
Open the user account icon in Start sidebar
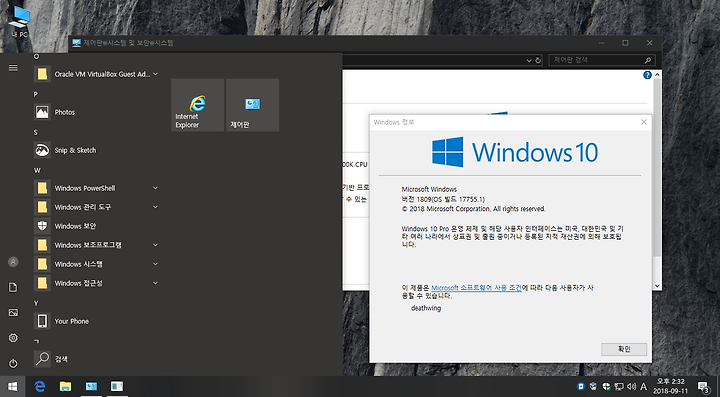[13, 262]
